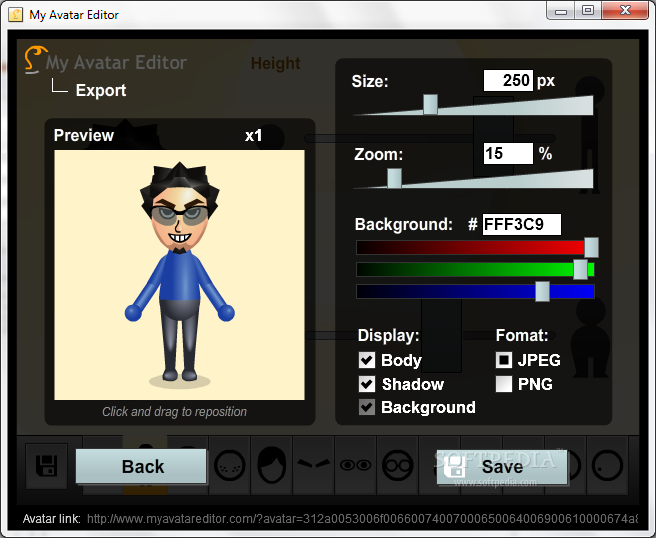This screenshot has height=538, width=656.
Task: Maximize the My Avatar Editor window
Action: click(x=588, y=10)
